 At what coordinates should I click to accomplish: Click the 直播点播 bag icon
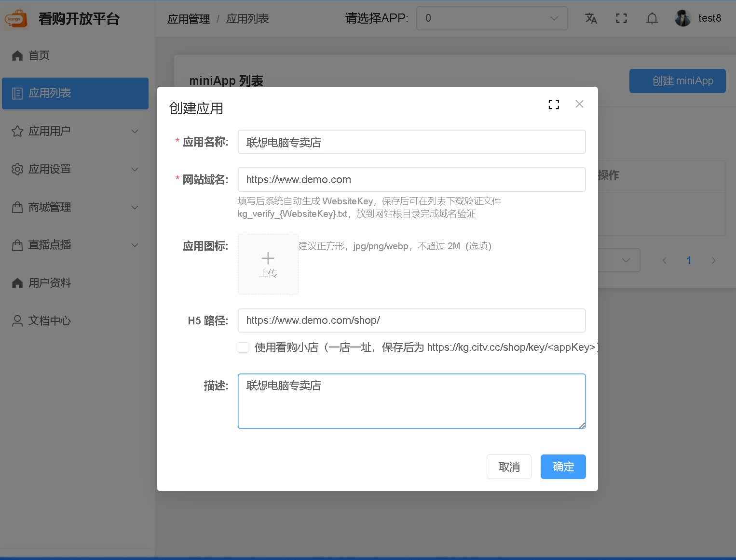[17, 245]
